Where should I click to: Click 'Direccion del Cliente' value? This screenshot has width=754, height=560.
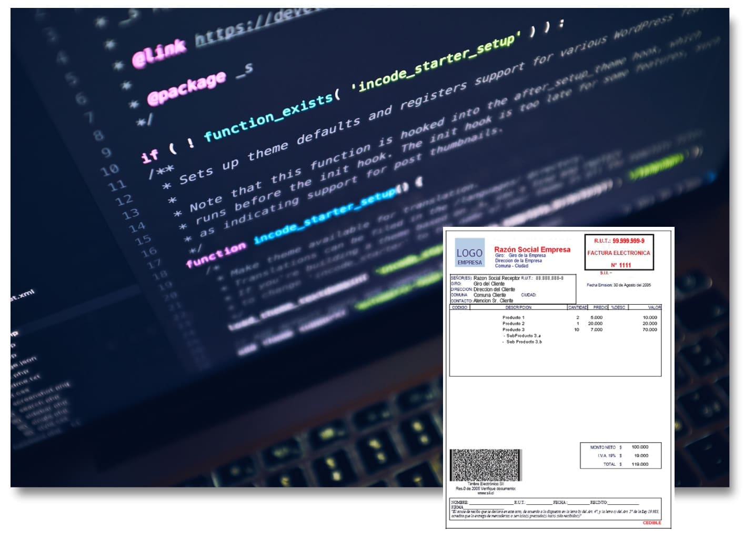(x=494, y=289)
